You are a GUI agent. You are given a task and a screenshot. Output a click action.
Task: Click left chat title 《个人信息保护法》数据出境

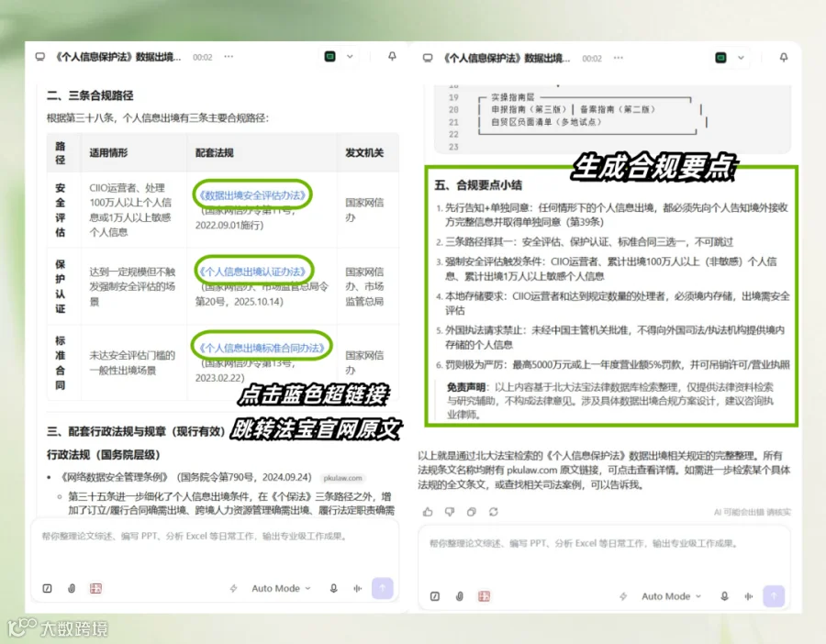[118, 57]
